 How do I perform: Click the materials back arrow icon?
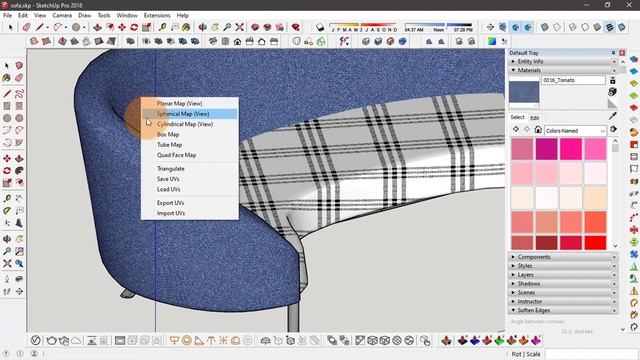click(x=516, y=130)
